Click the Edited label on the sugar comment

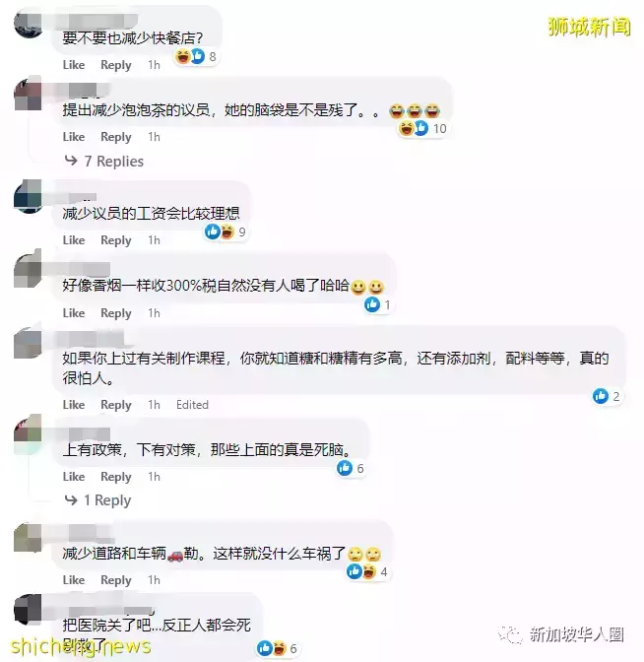click(192, 405)
